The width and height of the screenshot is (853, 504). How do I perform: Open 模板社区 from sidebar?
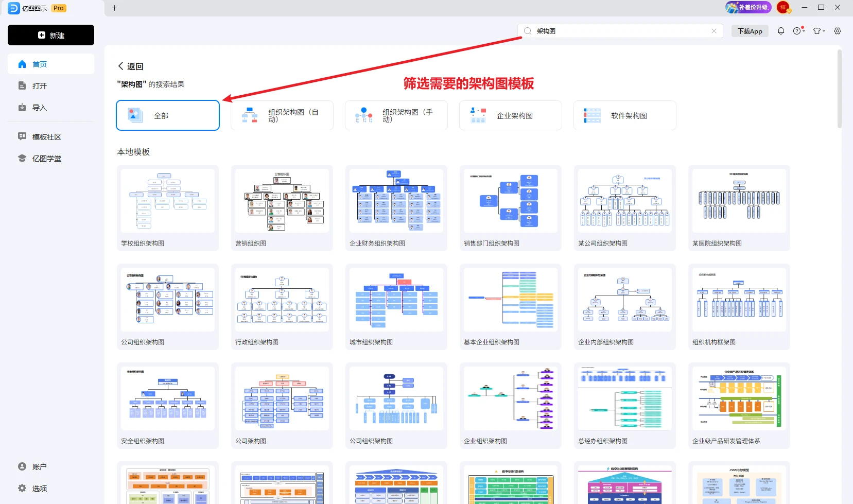(51, 137)
